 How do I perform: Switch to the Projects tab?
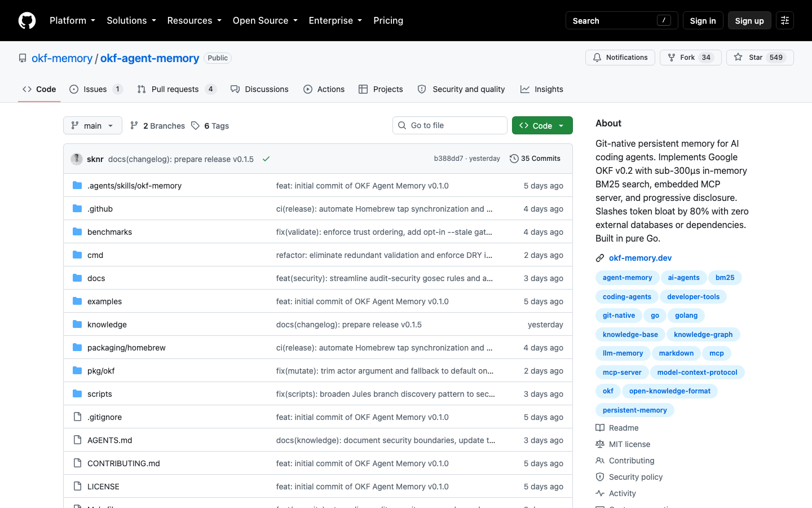(381, 89)
